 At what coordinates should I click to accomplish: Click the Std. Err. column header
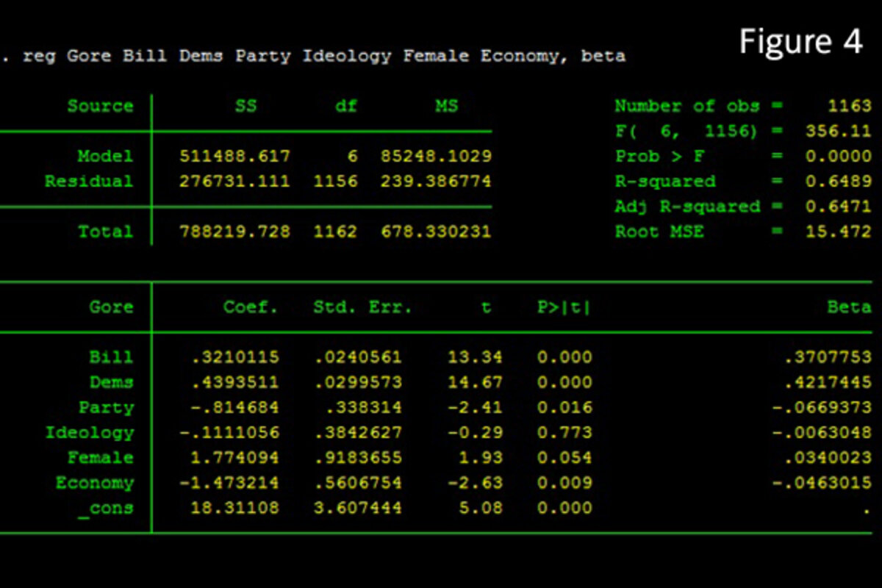click(x=362, y=307)
